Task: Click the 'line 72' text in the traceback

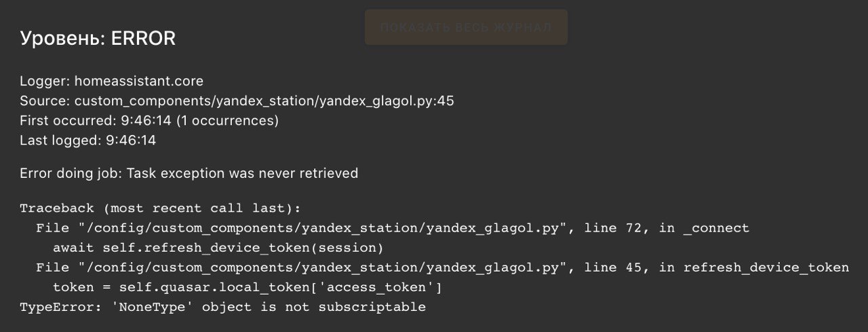Action: [x=614, y=228]
